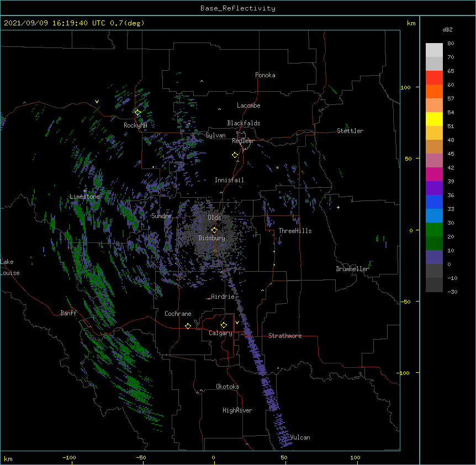This screenshot has height=465, width=476.
Task: Pick the purple 36-39 dBZ swatch
Action: click(x=434, y=188)
